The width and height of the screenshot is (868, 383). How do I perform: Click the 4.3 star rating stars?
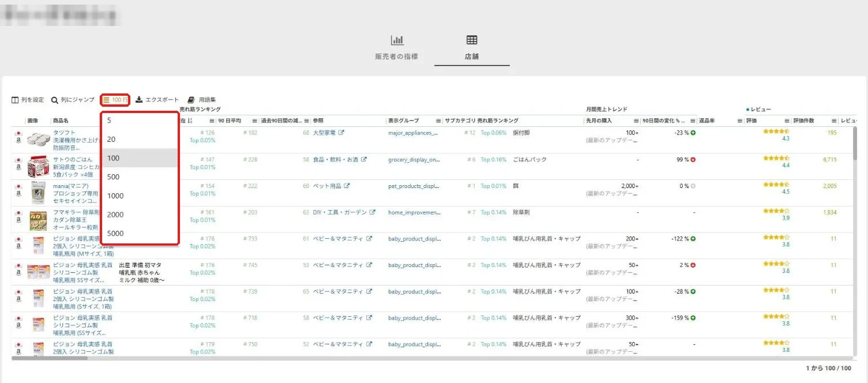click(x=776, y=132)
